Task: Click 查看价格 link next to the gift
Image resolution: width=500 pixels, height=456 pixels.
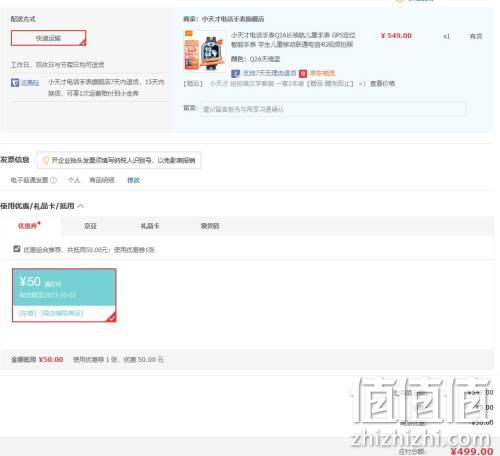Action: click(x=382, y=84)
